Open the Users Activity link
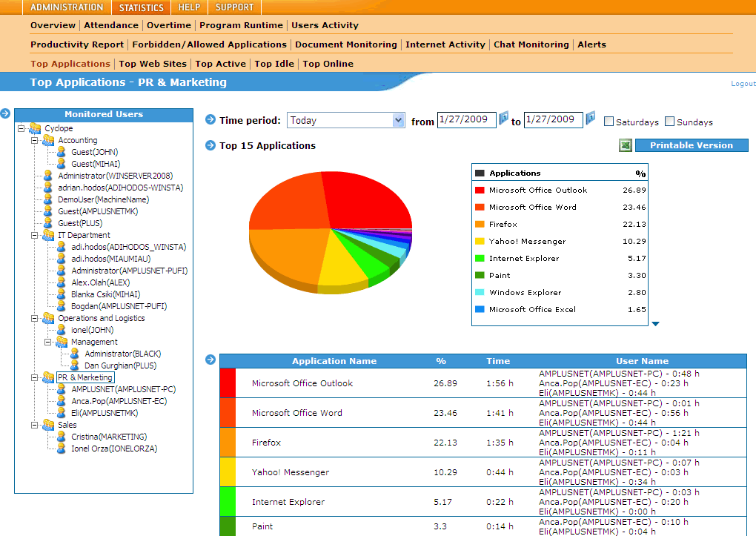Image resolution: width=756 pixels, height=536 pixels. tap(325, 25)
